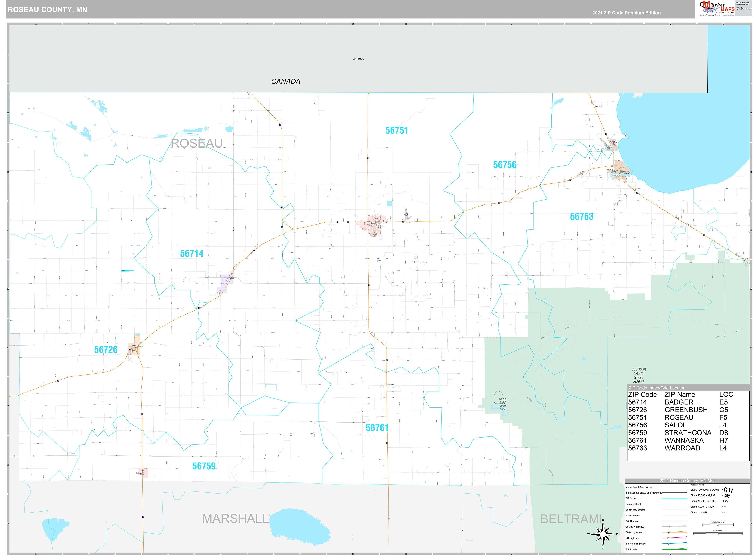Click the ROSEAU COUNTY, MN title
This screenshot has height=556, width=756.
(47, 10)
